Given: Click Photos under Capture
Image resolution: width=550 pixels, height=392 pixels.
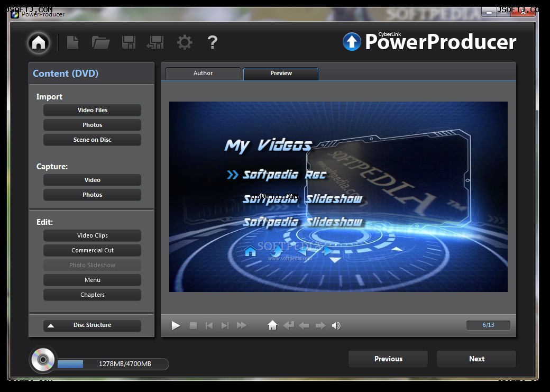Looking at the screenshot, I should (x=92, y=195).
